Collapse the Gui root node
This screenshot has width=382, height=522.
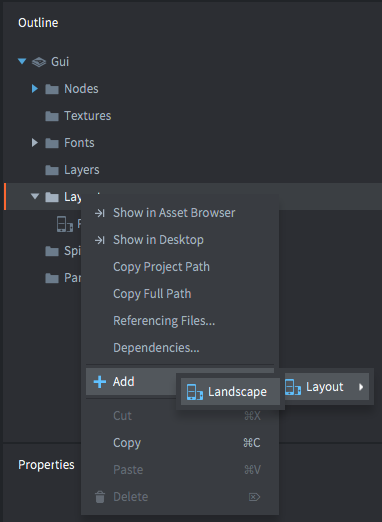click(x=22, y=61)
